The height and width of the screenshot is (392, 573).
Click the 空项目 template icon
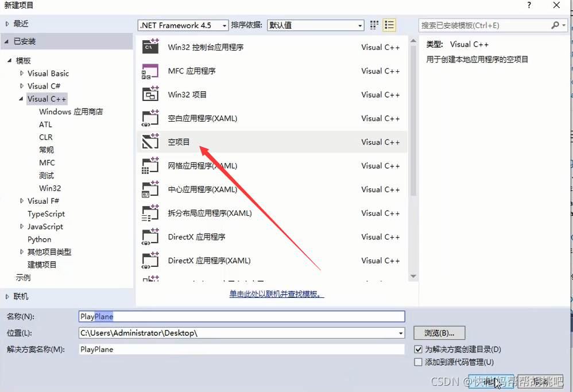click(x=150, y=142)
